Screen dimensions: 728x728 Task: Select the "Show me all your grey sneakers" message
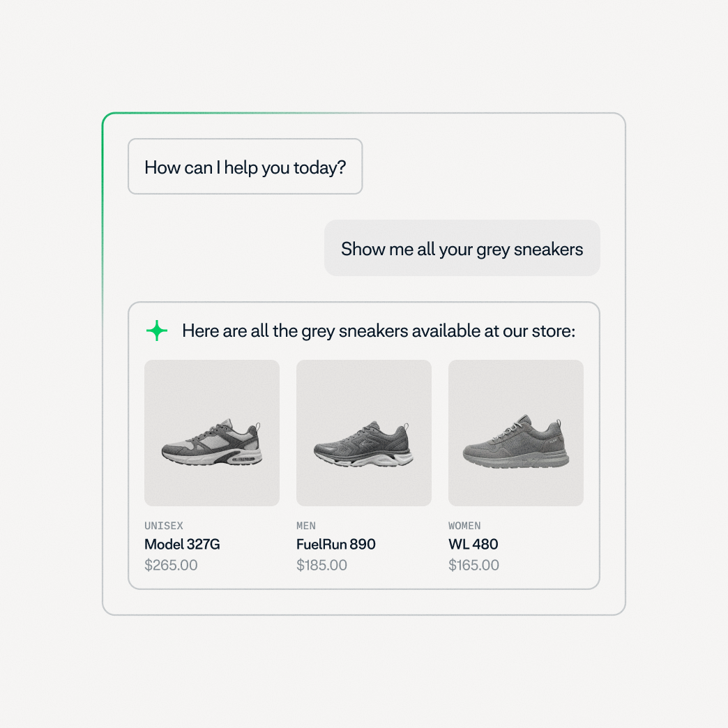[x=462, y=249]
